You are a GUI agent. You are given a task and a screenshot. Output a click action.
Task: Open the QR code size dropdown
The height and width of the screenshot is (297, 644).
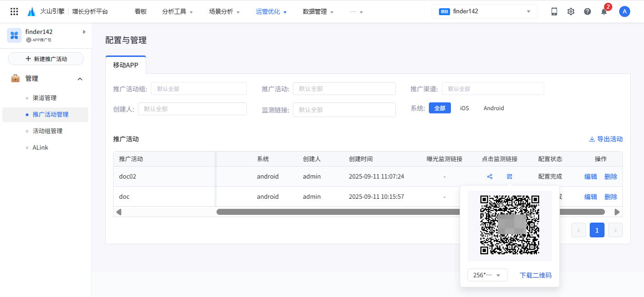pyautogui.click(x=487, y=275)
